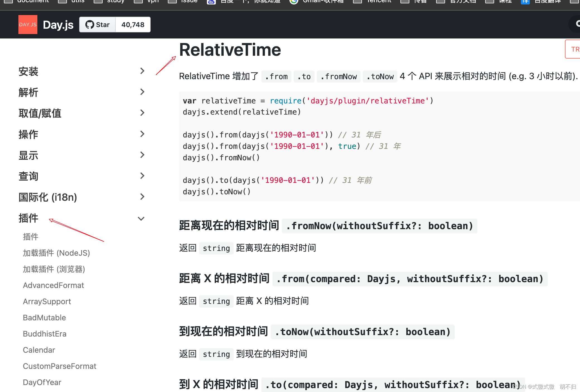Expand the 安装 section chevron
580x392 pixels.
point(142,71)
